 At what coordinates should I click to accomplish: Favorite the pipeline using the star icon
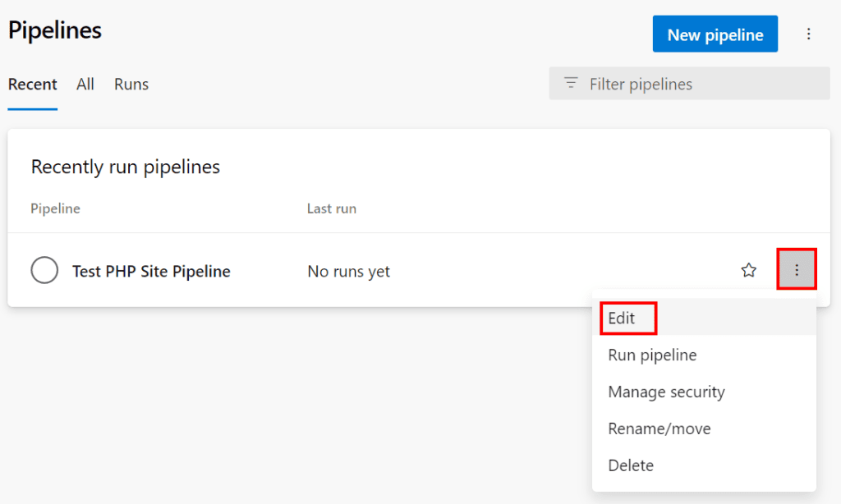point(748,269)
